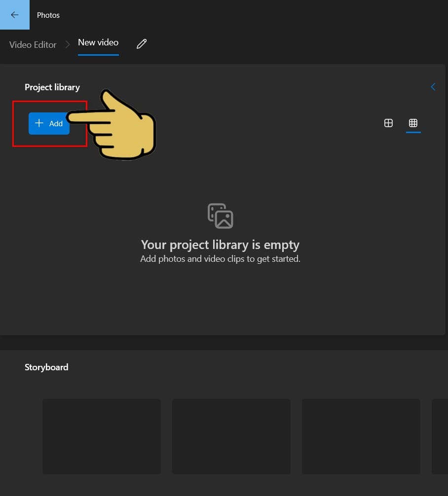This screenshot has width=448, height=496.
Task: Go to the Video Editor breadcrumb
Action: coord(33,44)
